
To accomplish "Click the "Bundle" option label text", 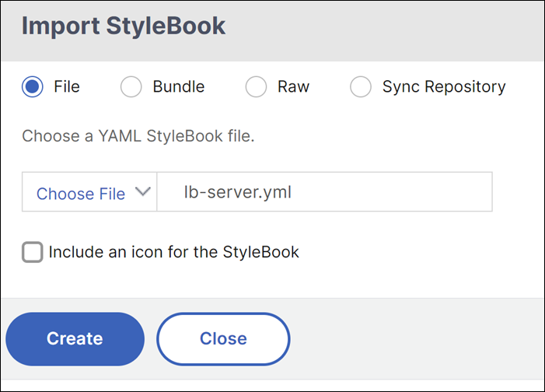I will [178, 87].
